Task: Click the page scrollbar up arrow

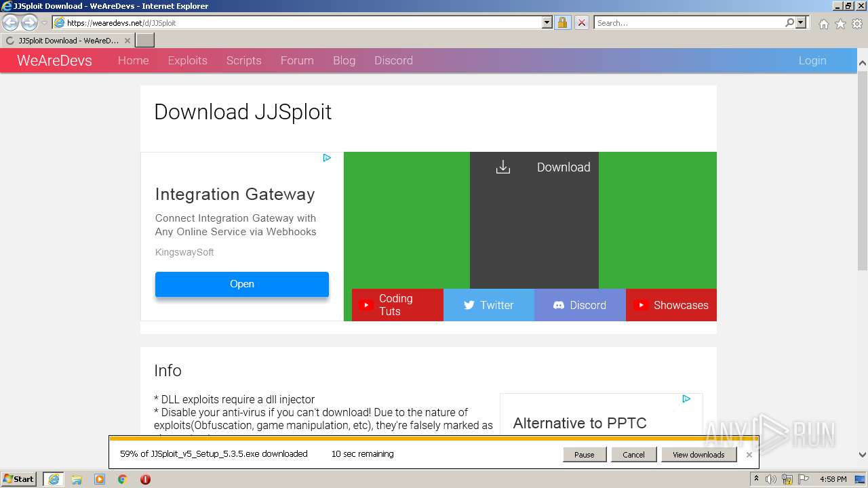Action: coord(862,63)
